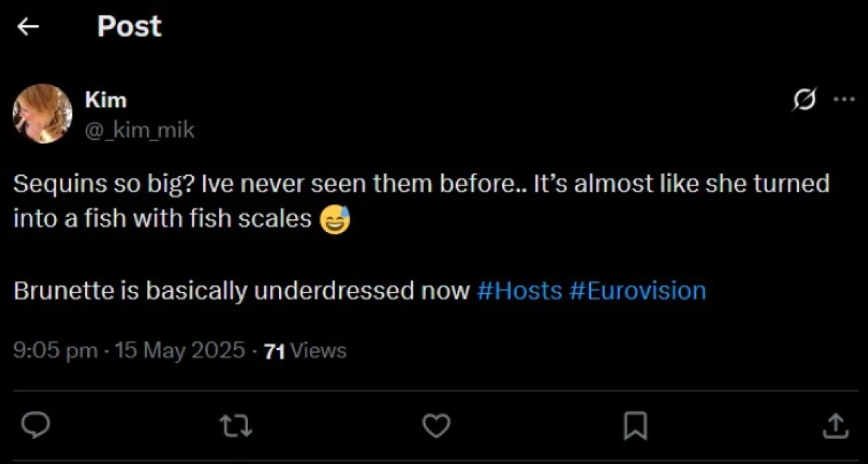
Task: View the 71 Views count
Action: click(x=305, y=350)
